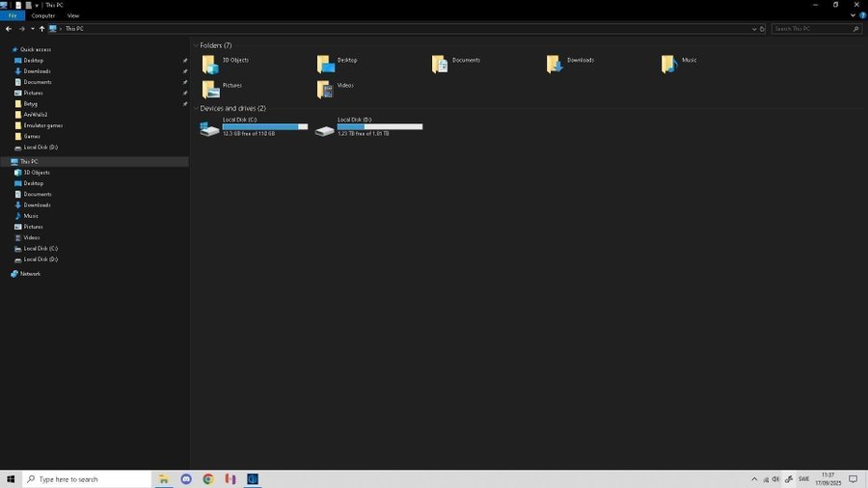
Task: Open the View ribbon tab
Action: (x=72, y=15)
